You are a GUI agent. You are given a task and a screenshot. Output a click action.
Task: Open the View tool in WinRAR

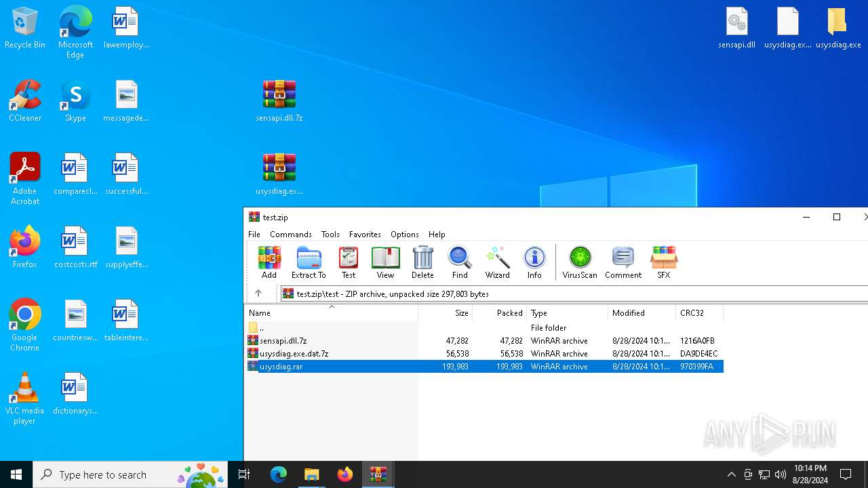pyautogui.click(x=385, y=262)
